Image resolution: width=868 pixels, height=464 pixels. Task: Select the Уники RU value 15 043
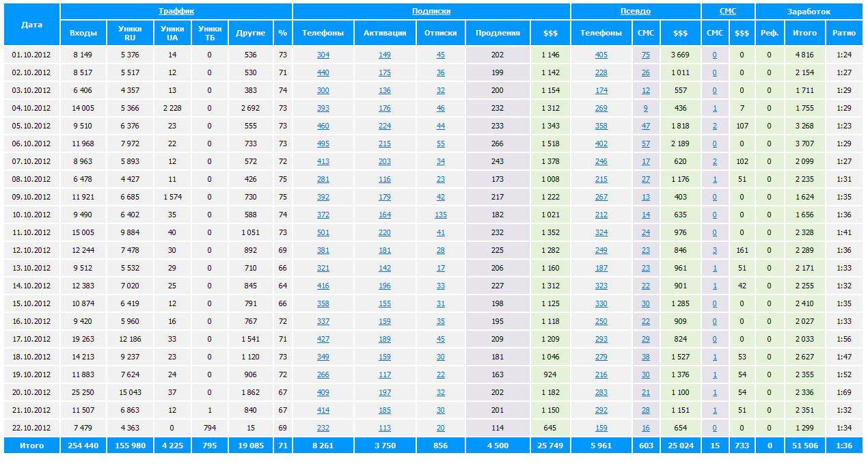pos(130,392)
